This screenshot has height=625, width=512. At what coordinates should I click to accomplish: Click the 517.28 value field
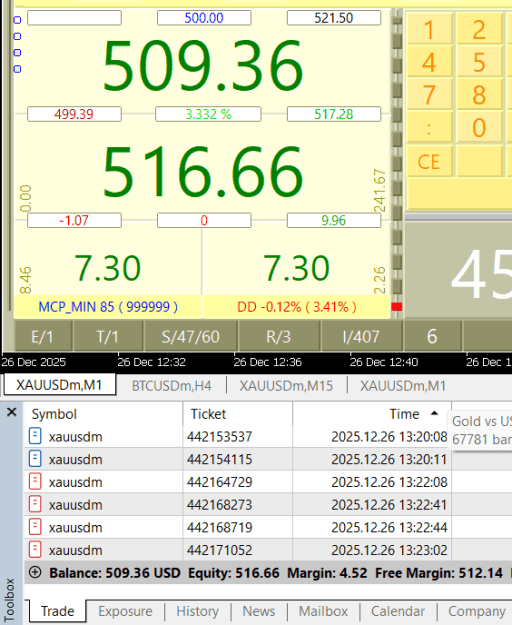pyautogui.click(x=334, y=114)
